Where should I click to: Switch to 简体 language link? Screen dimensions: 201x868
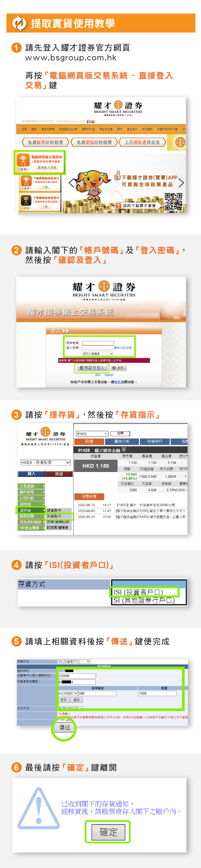pos(98,375)
